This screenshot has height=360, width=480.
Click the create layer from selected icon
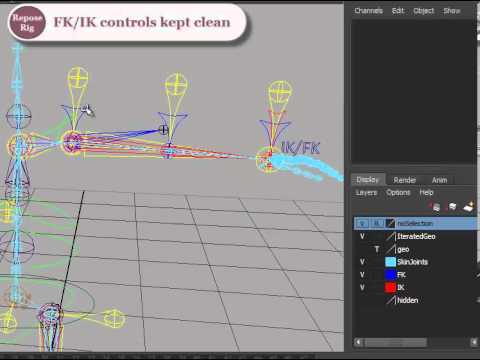pyautogui.click(x=468, y=207)
